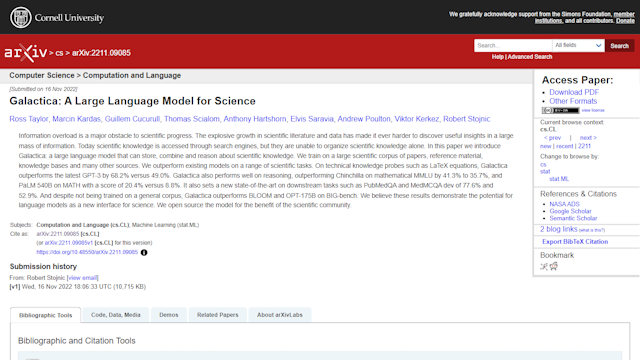
Task: Open the Google Scholar citation link
Action: pyautogui.click(x=570, y=211)
